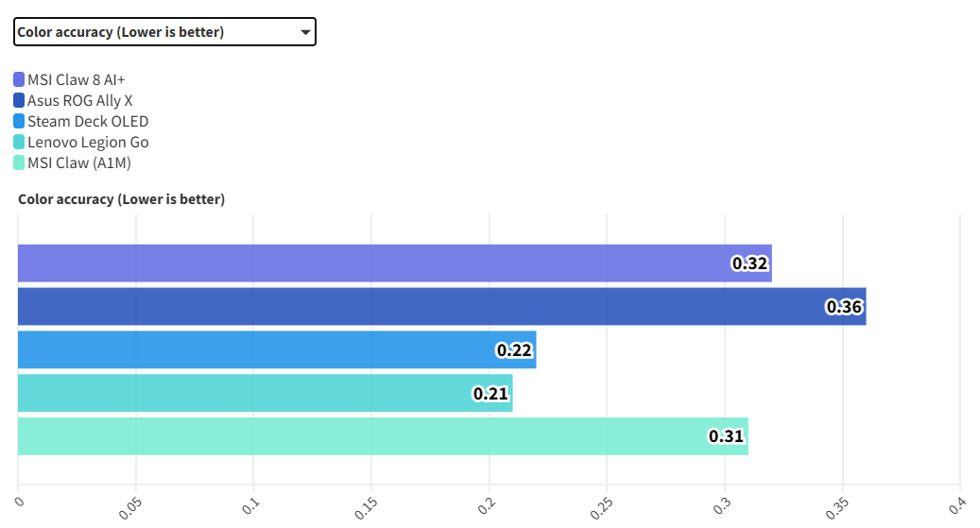This screenshot has height=528, width=980.
Task: Click the dropdown arrow of metric selector
Action: 305,32
